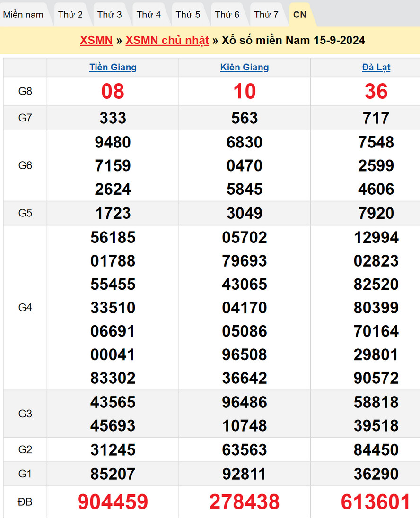Screen dimensions: 420x518
Task: Open the Đà Lạt province link
Action: pyautogui.click(x=376, y=67)
